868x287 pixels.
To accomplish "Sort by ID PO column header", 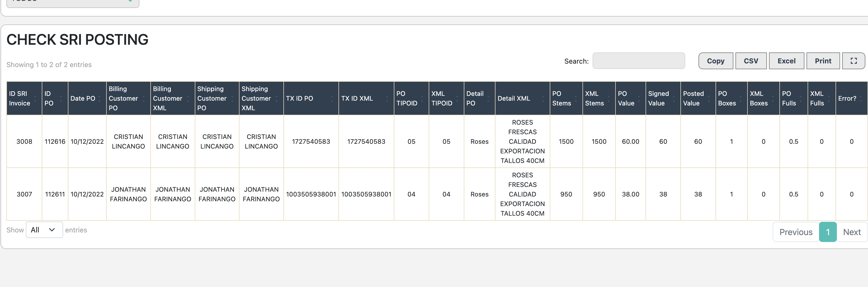I will click(55, 98).
